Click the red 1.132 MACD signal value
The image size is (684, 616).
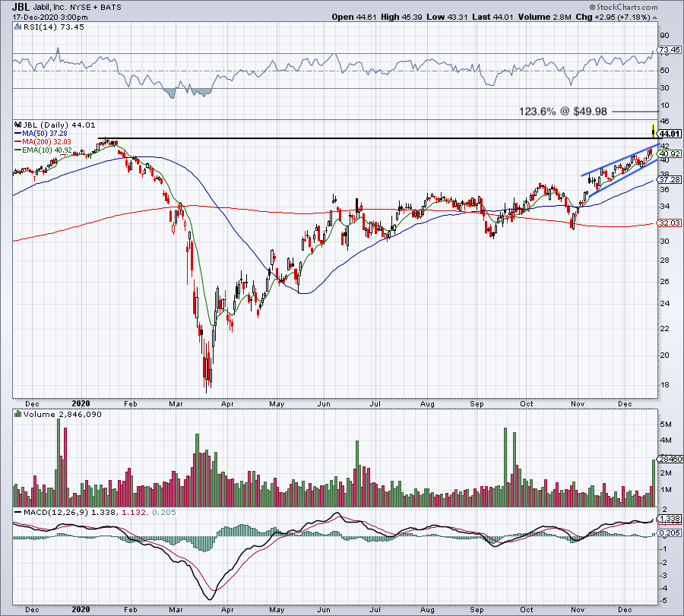tap(133, 512)
